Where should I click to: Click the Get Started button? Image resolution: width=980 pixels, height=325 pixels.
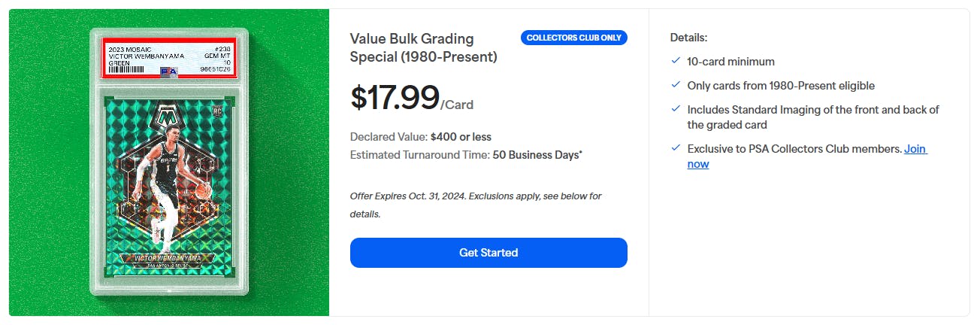(488, 253)
